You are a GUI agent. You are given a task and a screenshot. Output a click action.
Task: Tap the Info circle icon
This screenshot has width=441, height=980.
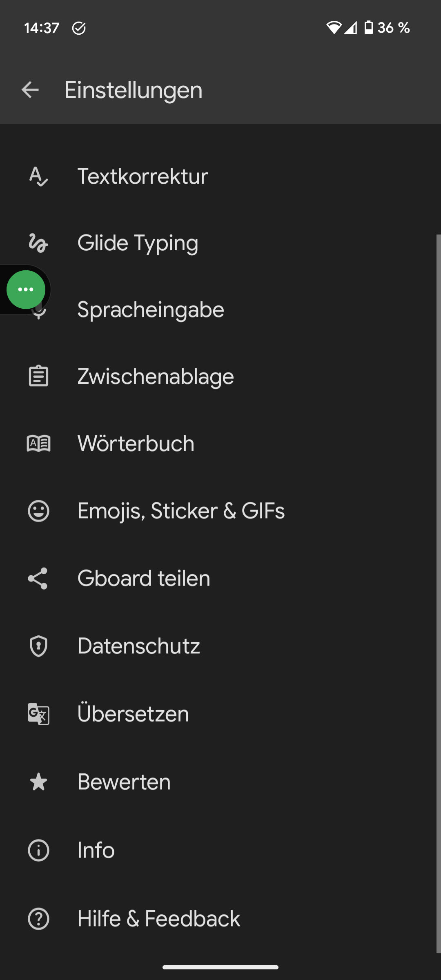pos(38,850)
